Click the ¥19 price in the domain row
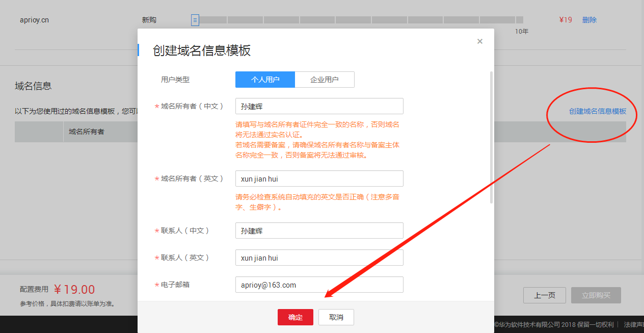Viewport: 644px width, 333px height. point(566,20)
